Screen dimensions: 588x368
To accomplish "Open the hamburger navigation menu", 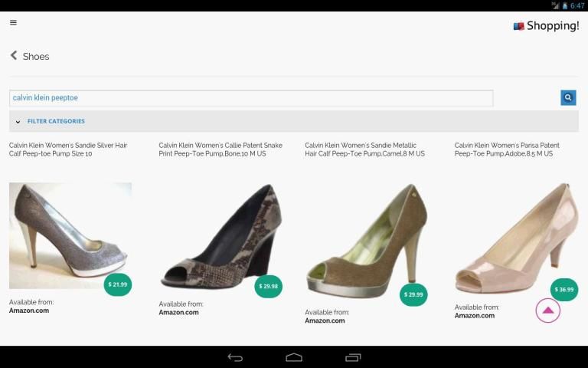I will point(13,23).
